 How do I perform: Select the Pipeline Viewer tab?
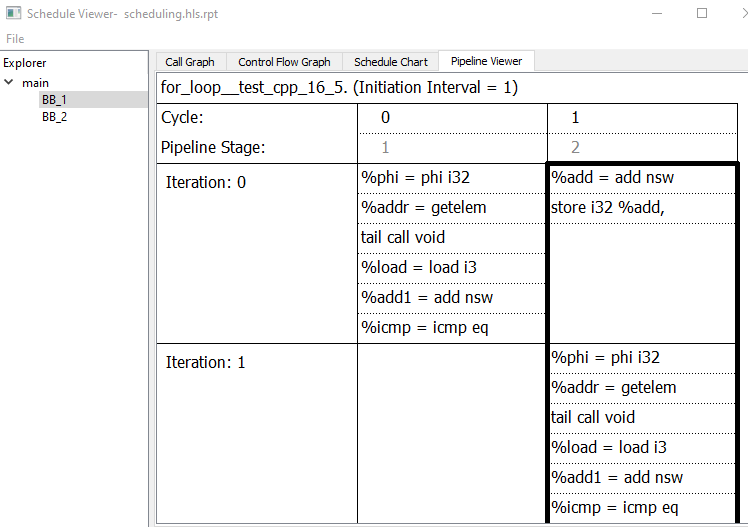[486, 62]
